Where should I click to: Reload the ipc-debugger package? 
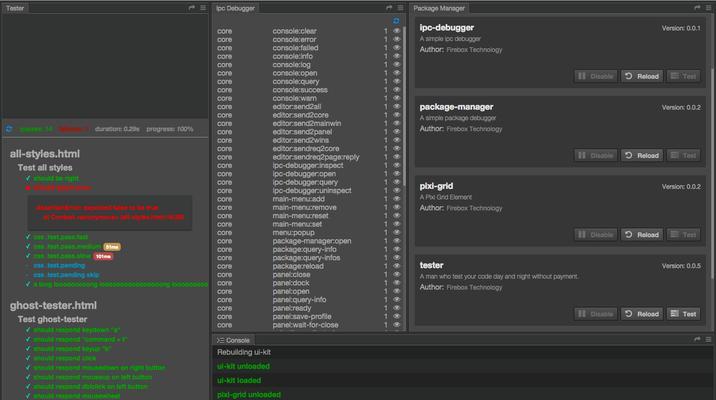[642, 76]
